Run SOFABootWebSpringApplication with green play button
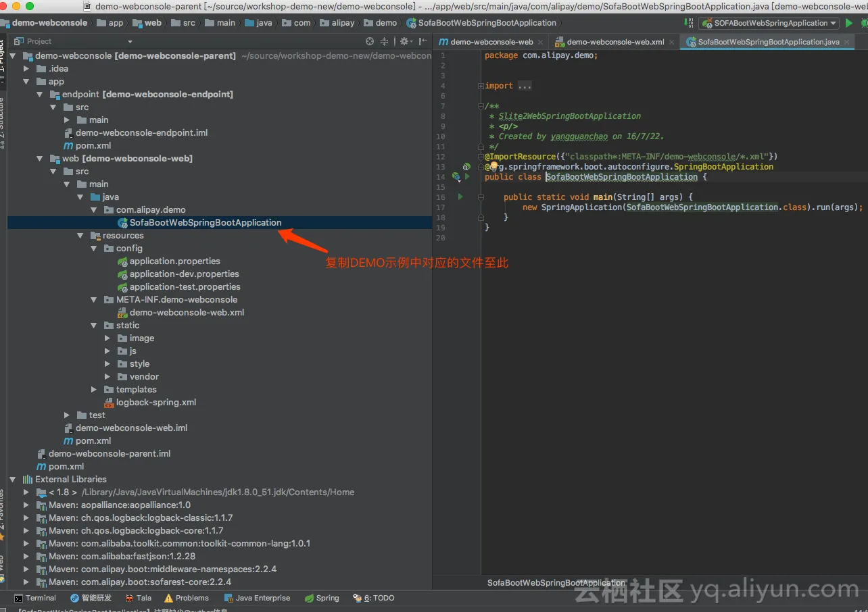This screenshot has width=868, height=612. [849, 23]
